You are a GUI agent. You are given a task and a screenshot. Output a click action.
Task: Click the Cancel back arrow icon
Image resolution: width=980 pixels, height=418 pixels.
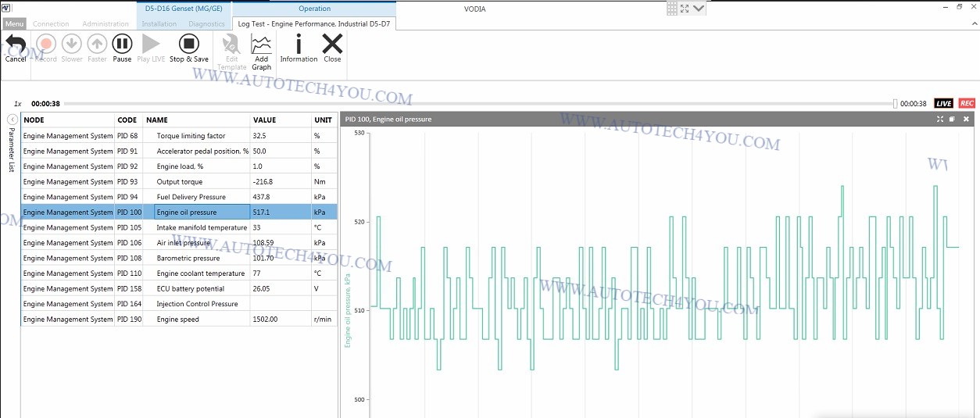pyautogui.click(x=16, y=45)
